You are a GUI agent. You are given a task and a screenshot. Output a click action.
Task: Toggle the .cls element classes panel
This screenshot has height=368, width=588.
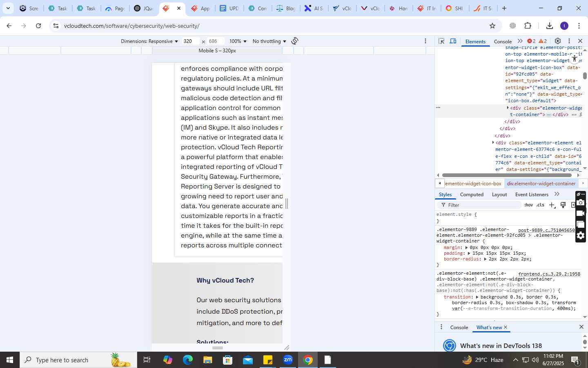click(x=541, y=205)
